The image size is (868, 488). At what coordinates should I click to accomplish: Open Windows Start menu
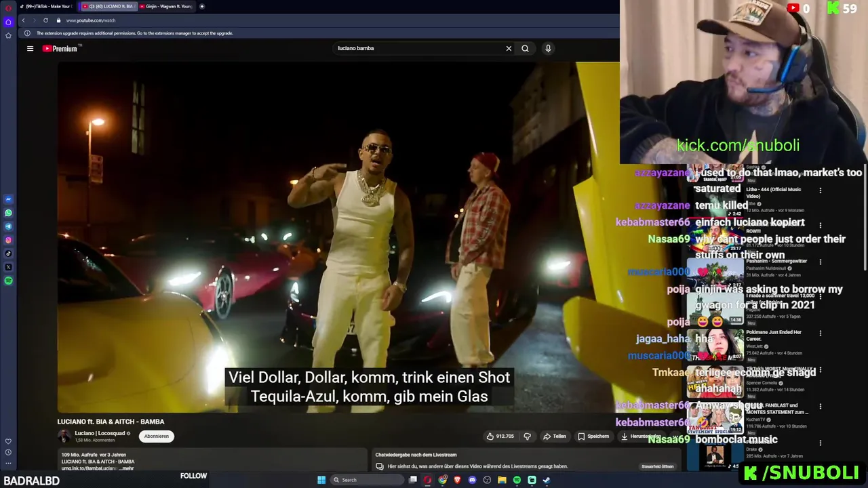click(321, 480)
